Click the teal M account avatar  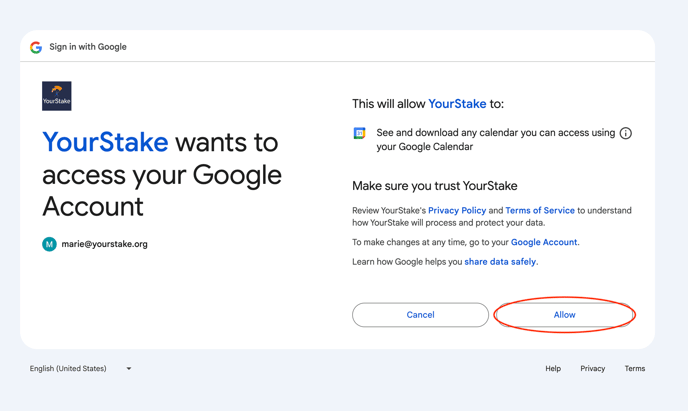coord(49,244)
